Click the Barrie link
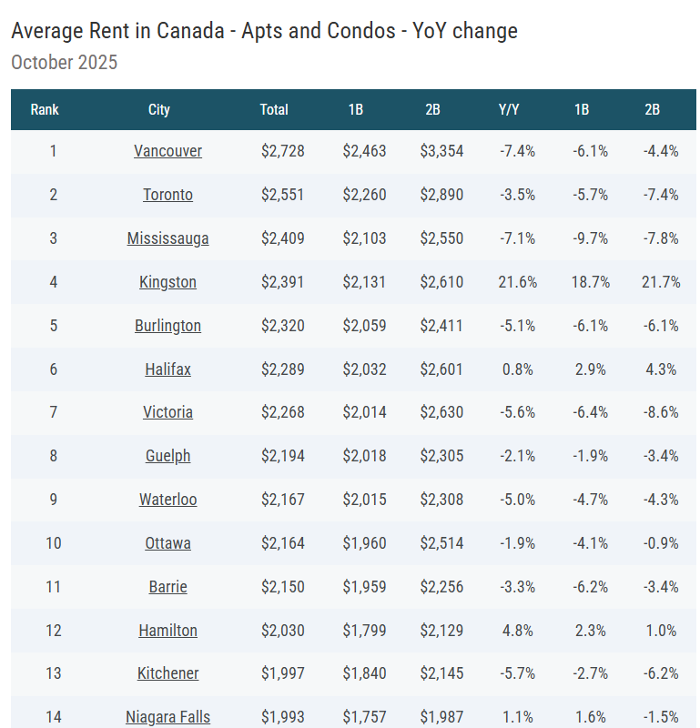 (167, 587)
